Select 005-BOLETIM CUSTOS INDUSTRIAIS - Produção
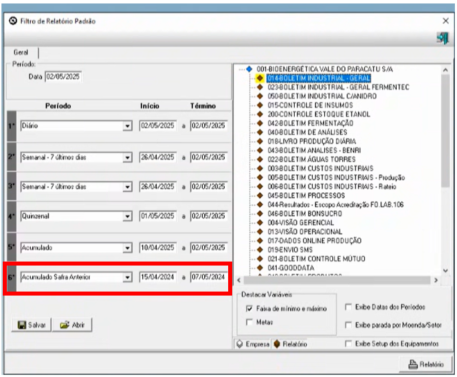The width and height of the screenshot is (457, 377). (x=336, y=177)
